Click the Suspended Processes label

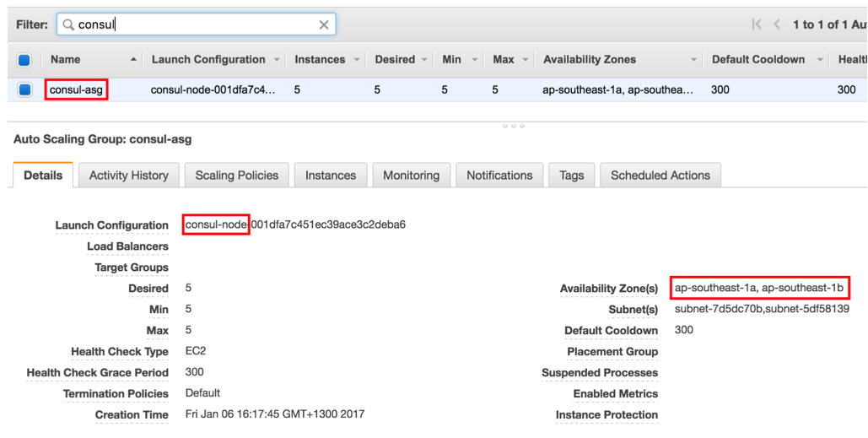pyautogui.click(x=600, y=373)
